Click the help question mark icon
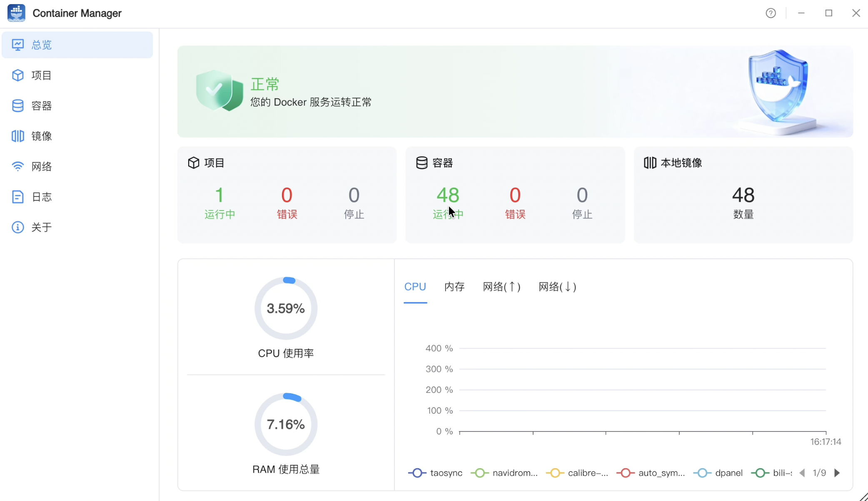This screenshot has width=868, height=501. tap(771, 13)
